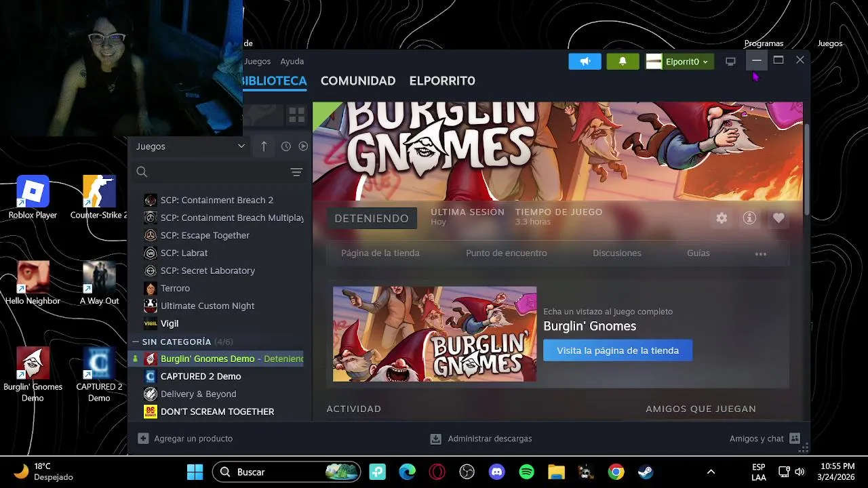Open CAPTURED 2 Demo desktop shortcut

tap(99, 375)
